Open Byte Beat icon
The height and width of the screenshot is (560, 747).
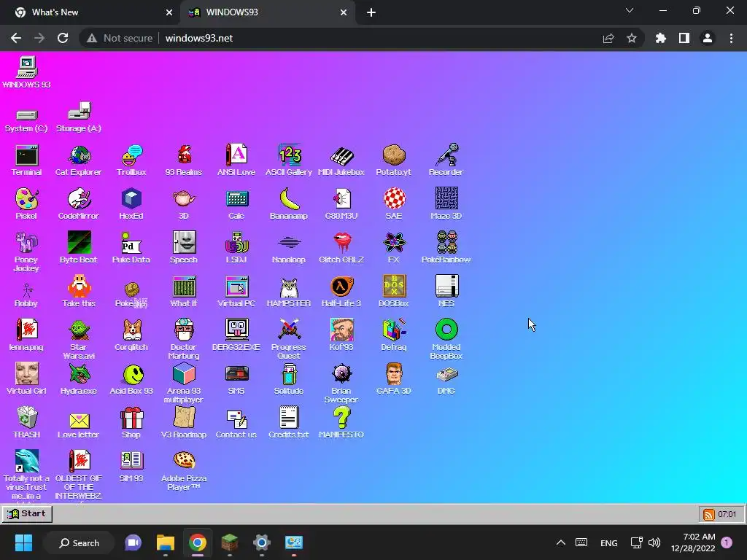pyautogui.click(x=79, y=248)
